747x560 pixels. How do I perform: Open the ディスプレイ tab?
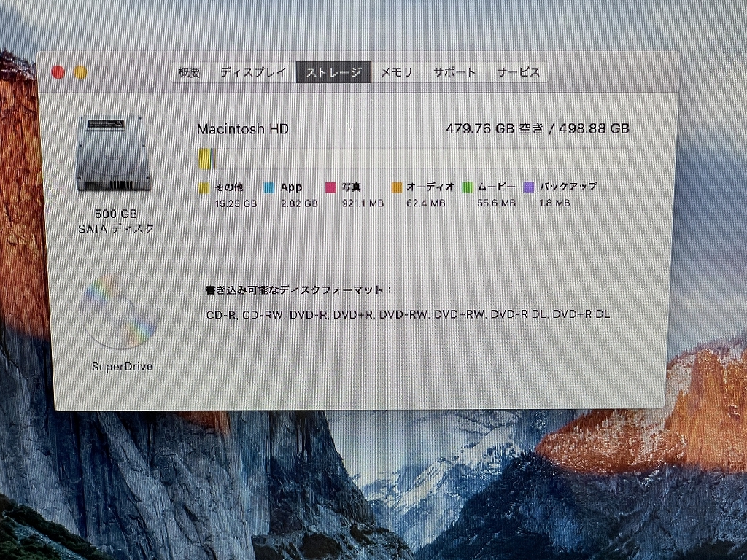tap(253, 72)
